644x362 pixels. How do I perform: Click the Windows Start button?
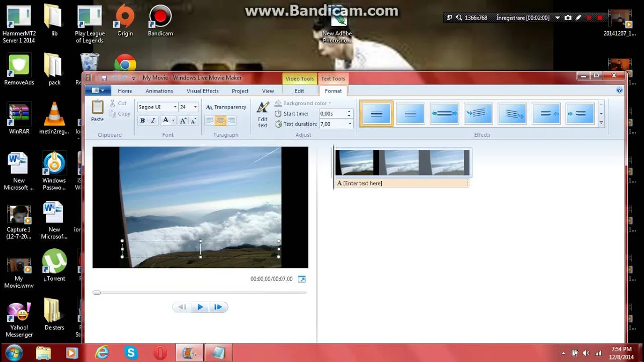14,352
